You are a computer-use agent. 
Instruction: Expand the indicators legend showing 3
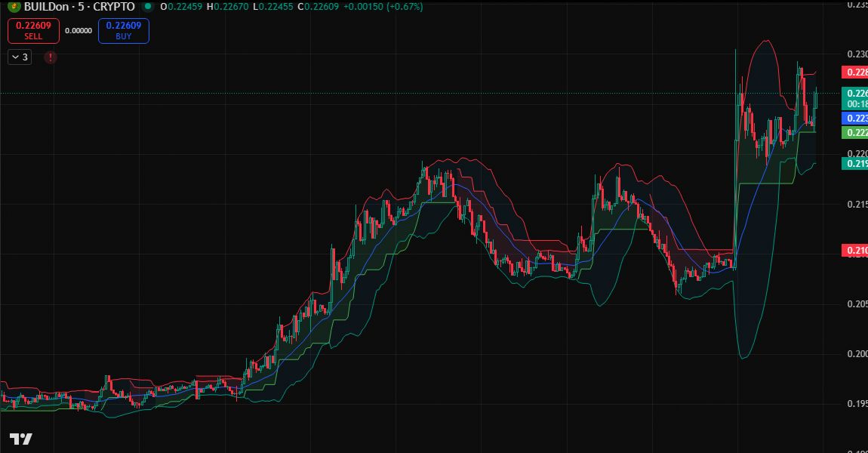coord(20,57)
